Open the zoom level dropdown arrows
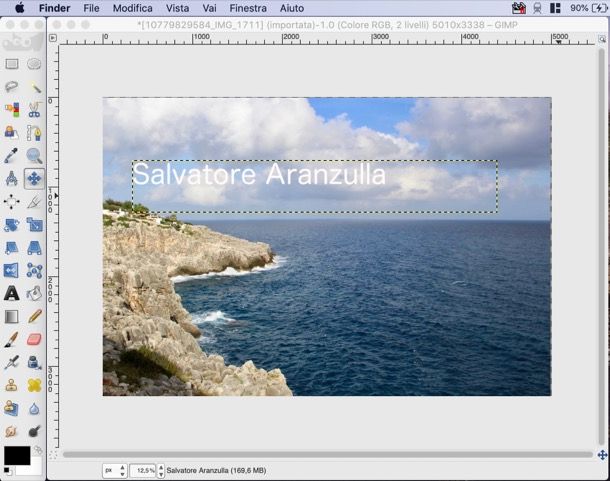 161,470
